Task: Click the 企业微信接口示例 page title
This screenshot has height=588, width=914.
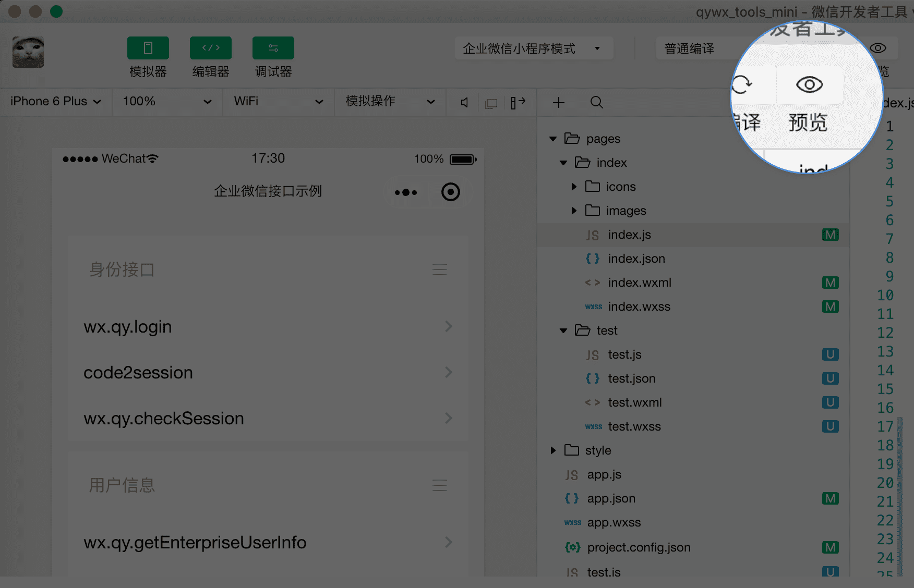Action: [x=268, y=191]
